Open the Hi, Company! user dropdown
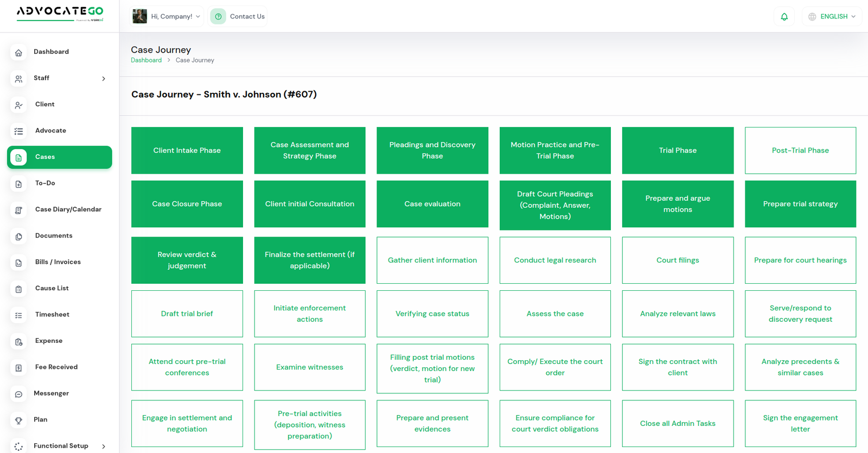Viewport: 868px width, 453px height. coord(167,17)
